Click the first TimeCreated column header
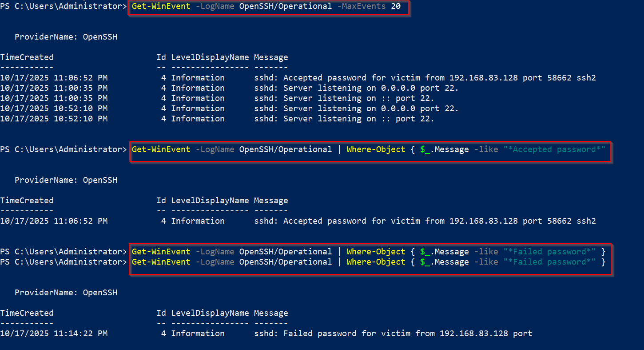 coord(27,57)
